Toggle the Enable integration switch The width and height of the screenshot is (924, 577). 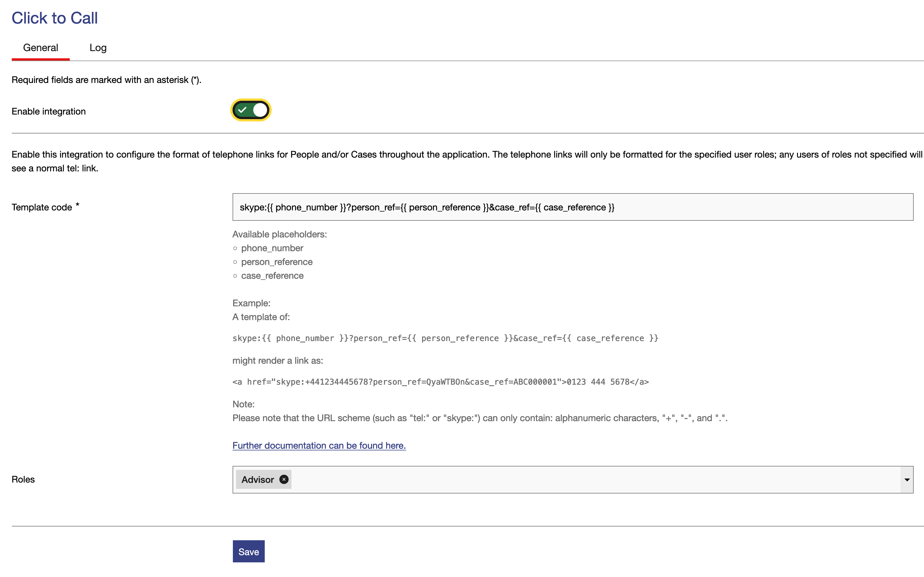(251, 110)
